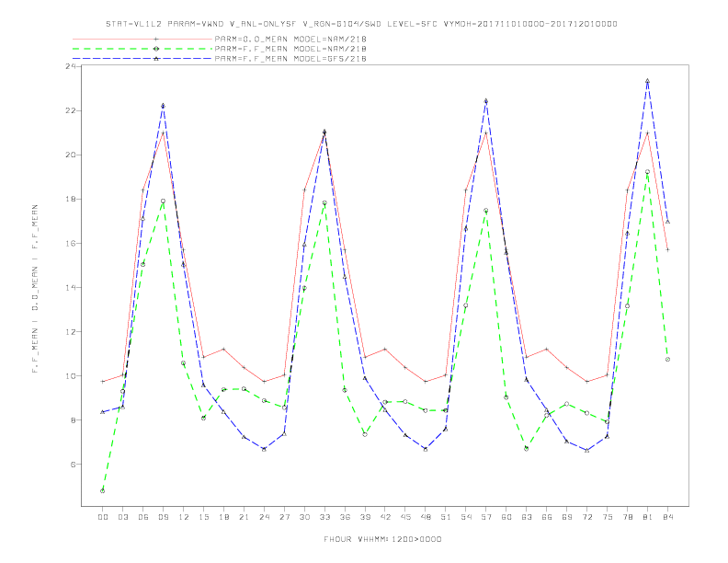Click x-axis forecast hour label 63
The height and width of the screenshot is (563, 728).
coord(527,517)
